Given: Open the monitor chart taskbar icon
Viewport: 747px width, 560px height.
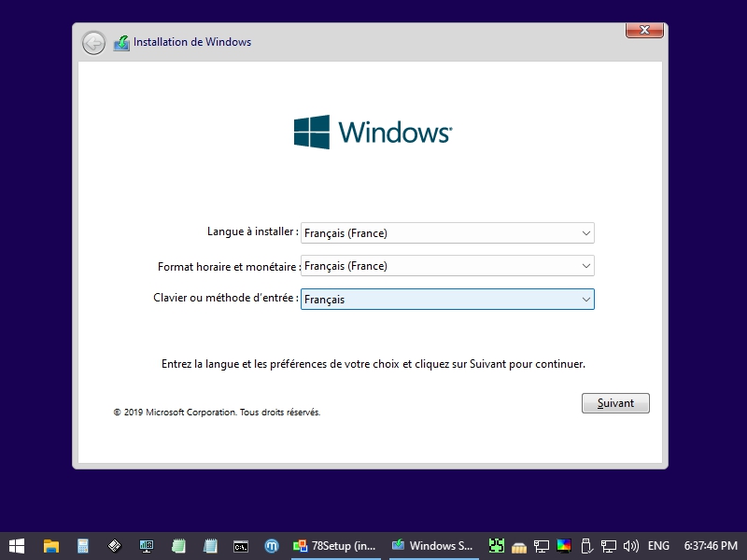Looking at the screenshot, I should coord(147,545).
